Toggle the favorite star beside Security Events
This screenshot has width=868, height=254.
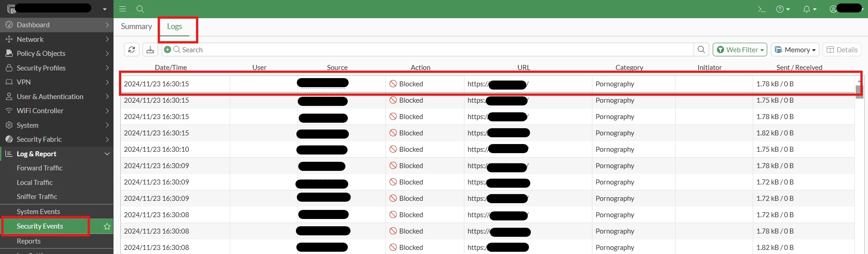click(x=107, y=226)
